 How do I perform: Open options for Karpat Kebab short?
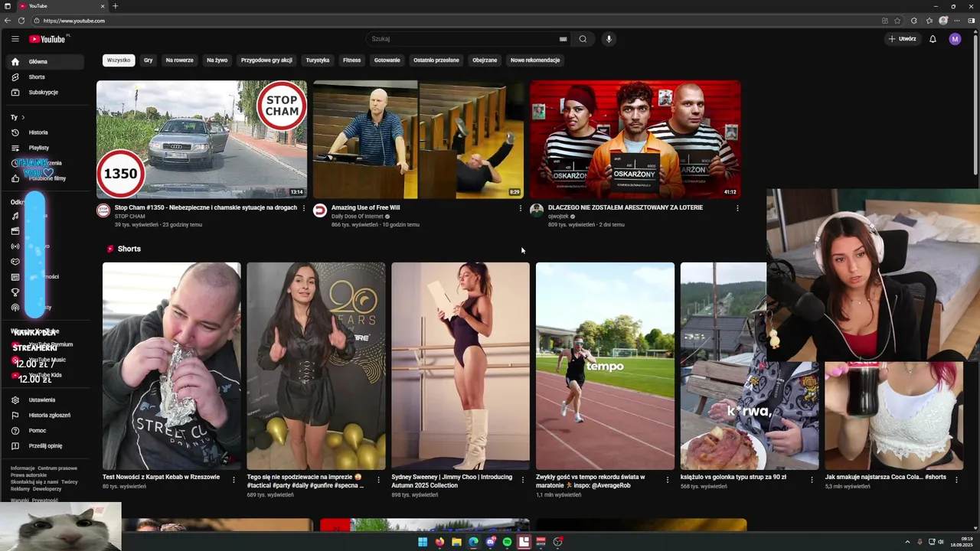(234, 480)
